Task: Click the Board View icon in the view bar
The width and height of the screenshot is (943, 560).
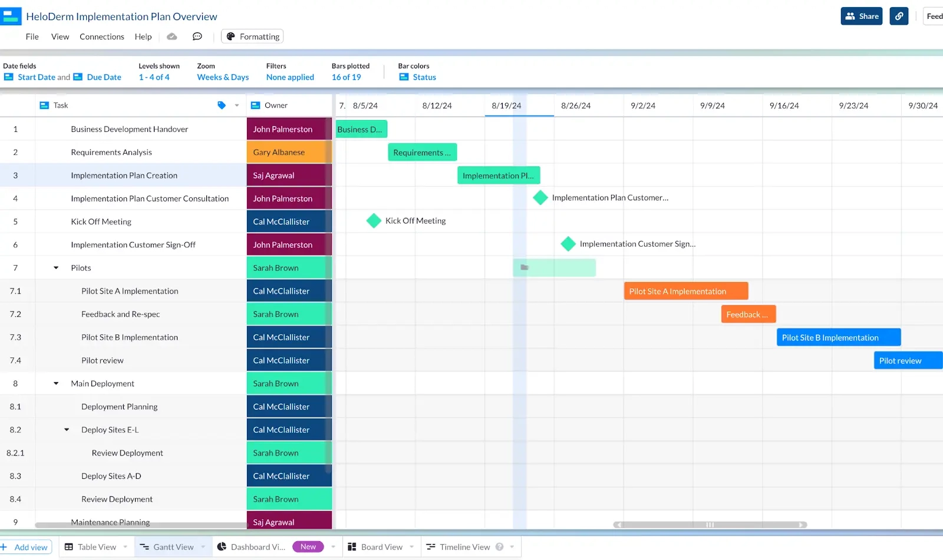Action: 352,546
